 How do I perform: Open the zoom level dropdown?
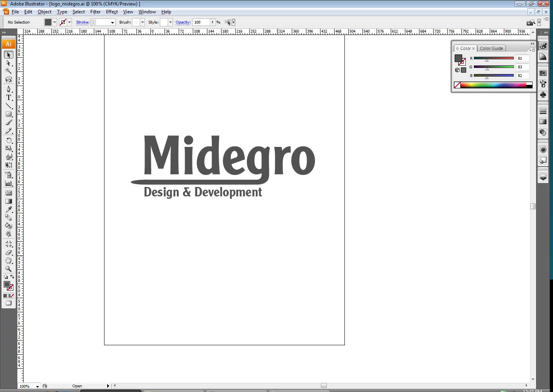click(x=37, y=386)
